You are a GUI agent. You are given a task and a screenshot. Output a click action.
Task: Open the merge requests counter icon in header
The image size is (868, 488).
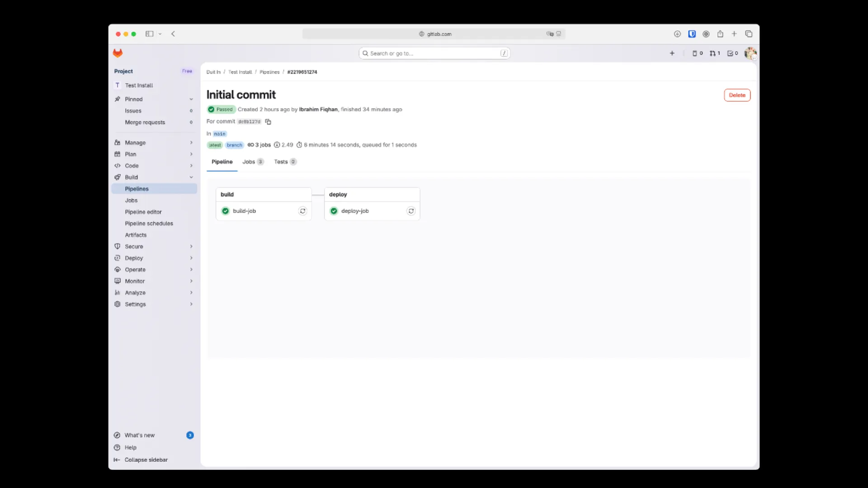714,53
